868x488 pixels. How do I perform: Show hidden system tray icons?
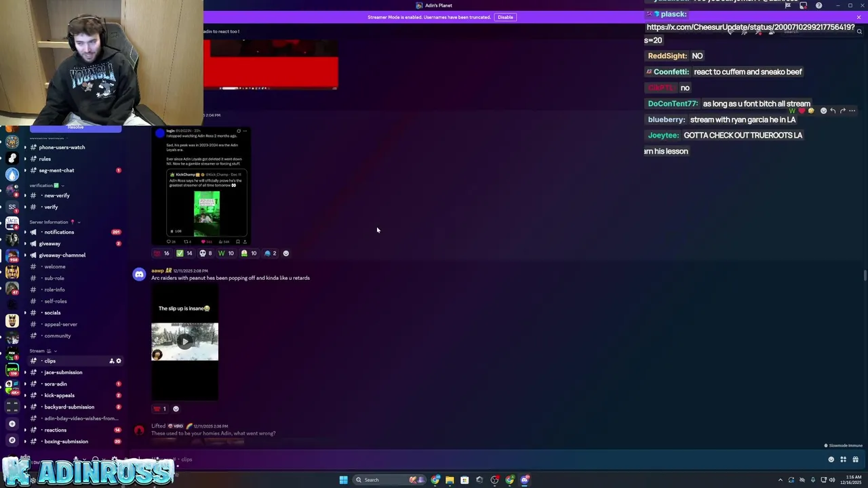[x=780, y=480]
